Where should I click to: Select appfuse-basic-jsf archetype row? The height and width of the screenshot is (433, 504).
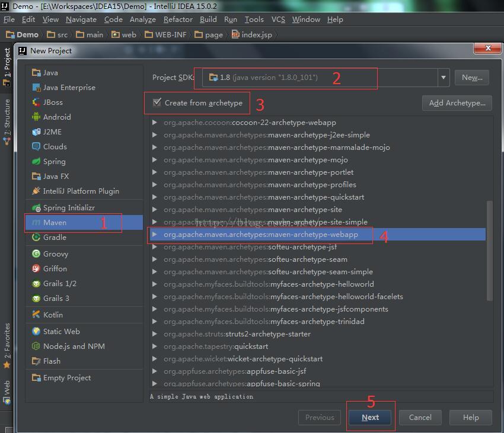tap(318, 371)
